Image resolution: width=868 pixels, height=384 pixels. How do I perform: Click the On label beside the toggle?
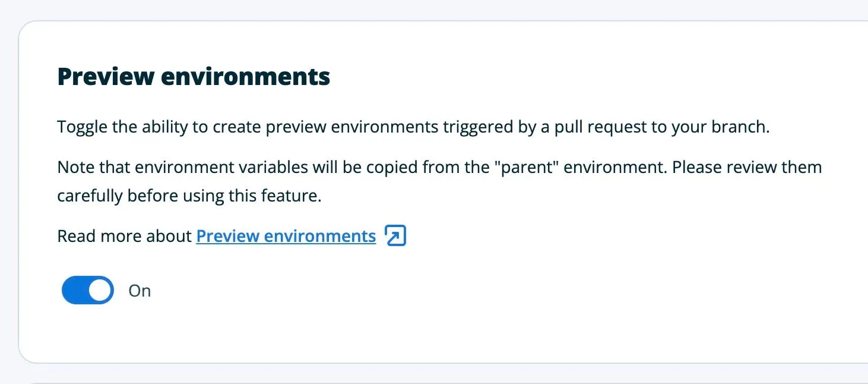(140, 291)
